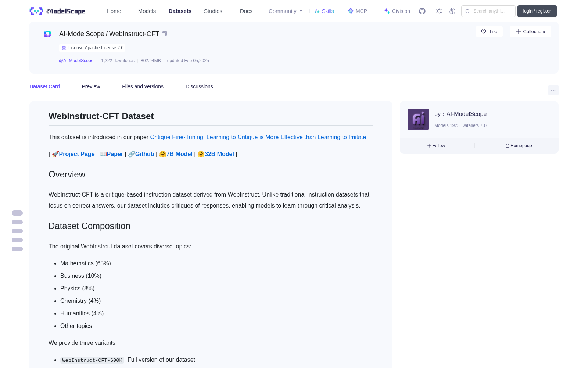Add dataset to Collections
The height and width of the screenshot is (368, 588).
(531, 32)
